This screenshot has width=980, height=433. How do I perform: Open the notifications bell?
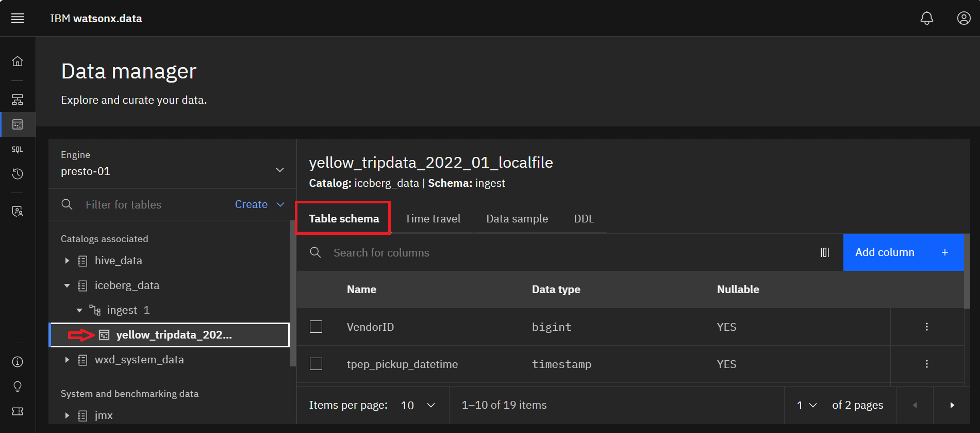click(927, 18)
